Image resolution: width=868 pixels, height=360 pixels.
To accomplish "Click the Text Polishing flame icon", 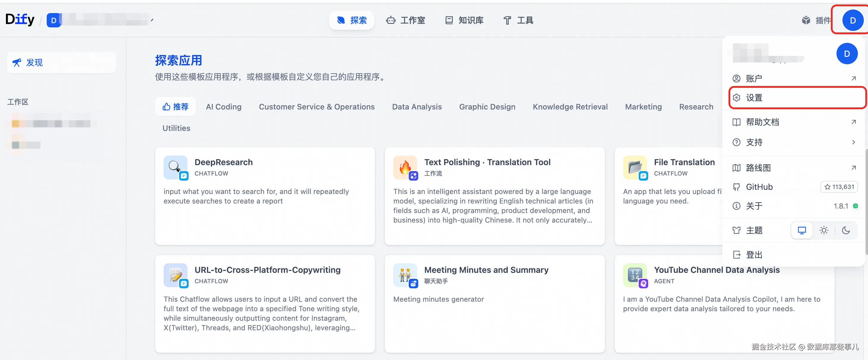I will 405,167.
